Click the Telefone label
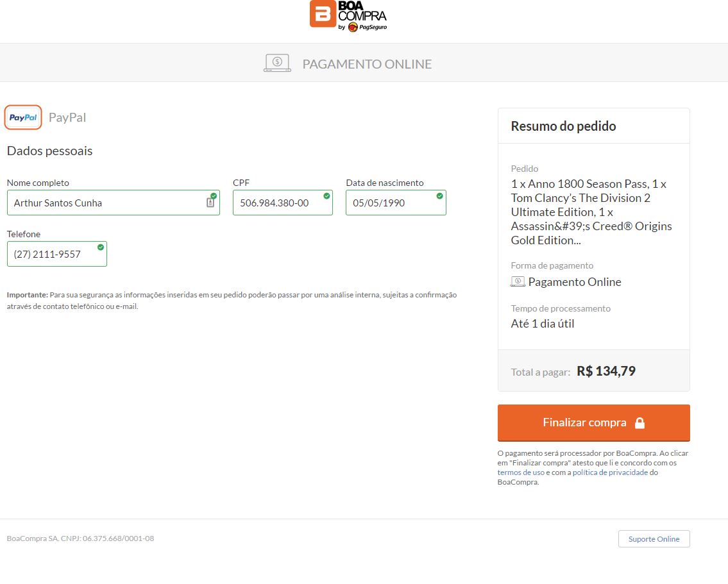Viewport: 728px width, 584px height. coord(24,234)
